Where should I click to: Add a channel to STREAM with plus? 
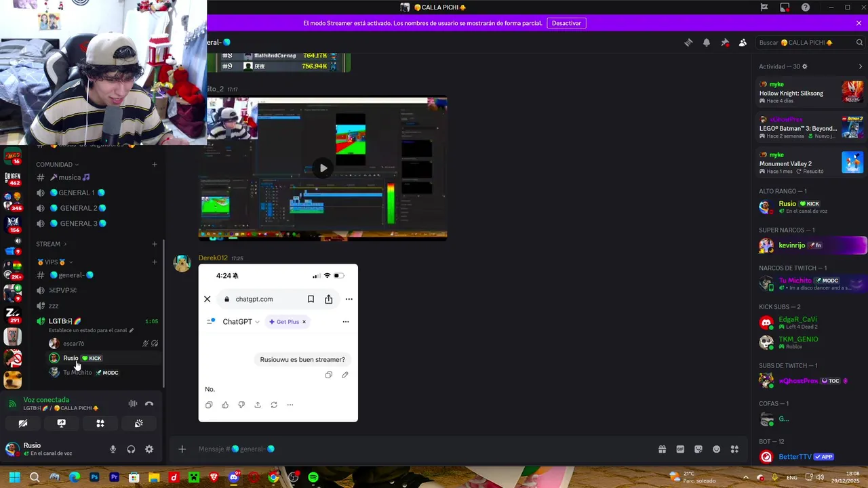pos(155,244)
